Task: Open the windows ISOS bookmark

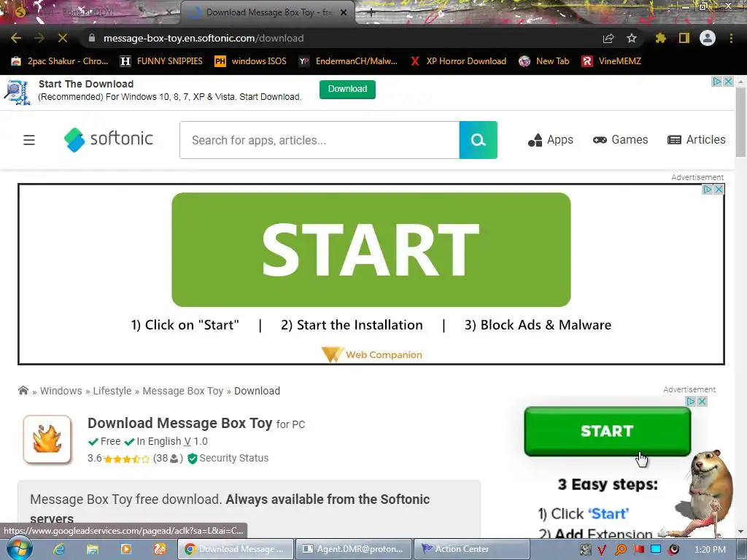Action: pos(251,61)
